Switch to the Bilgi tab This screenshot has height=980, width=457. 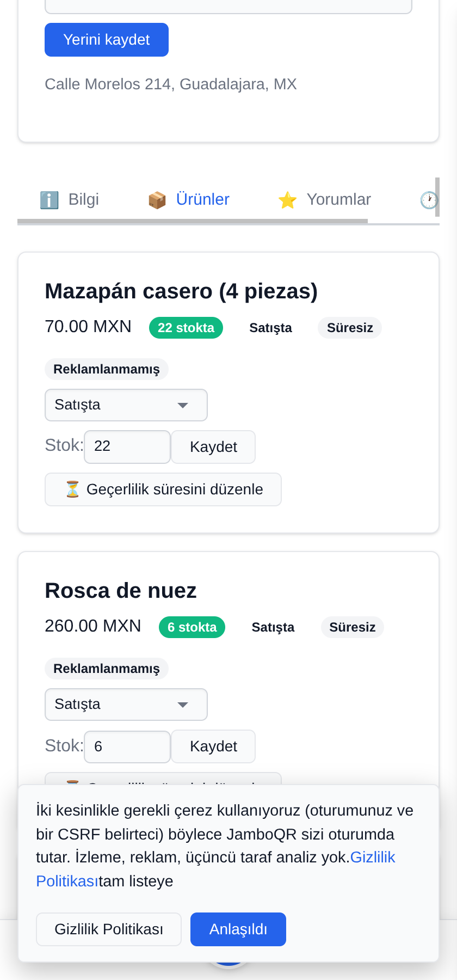point(70,199)
